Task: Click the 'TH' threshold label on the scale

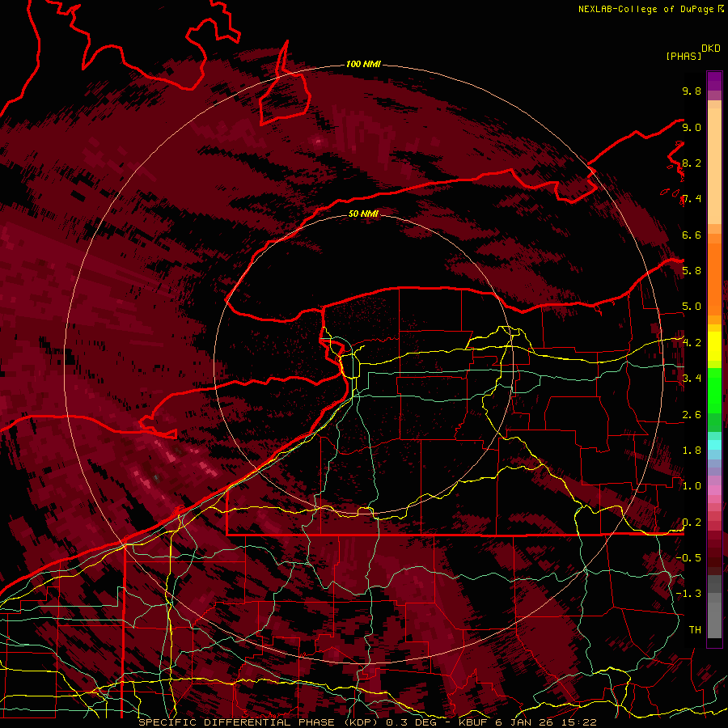Action: pyautogui.click(x=695, y=630)
